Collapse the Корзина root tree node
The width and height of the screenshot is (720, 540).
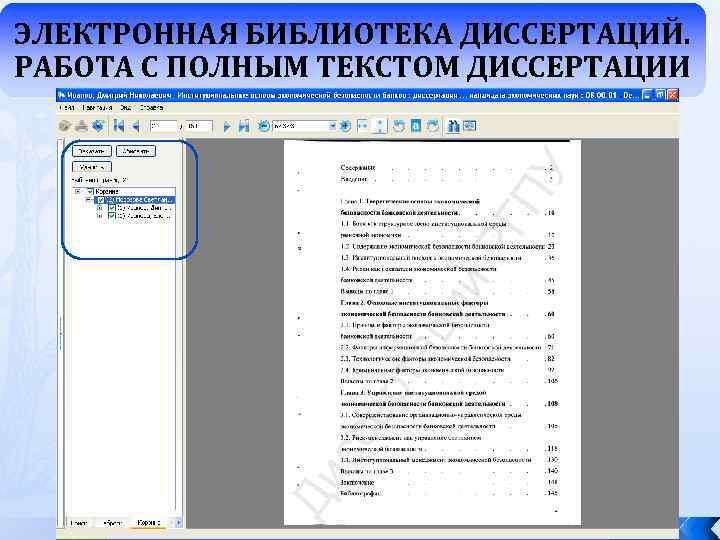click(78, 191)
